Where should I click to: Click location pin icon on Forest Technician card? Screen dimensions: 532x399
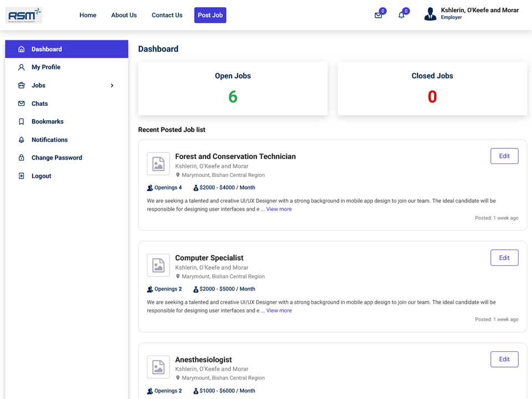click(178, 175)
